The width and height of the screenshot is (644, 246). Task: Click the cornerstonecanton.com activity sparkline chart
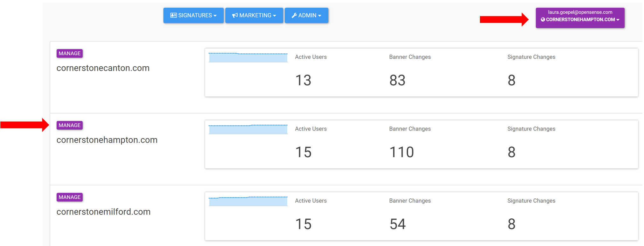point(248,57)
